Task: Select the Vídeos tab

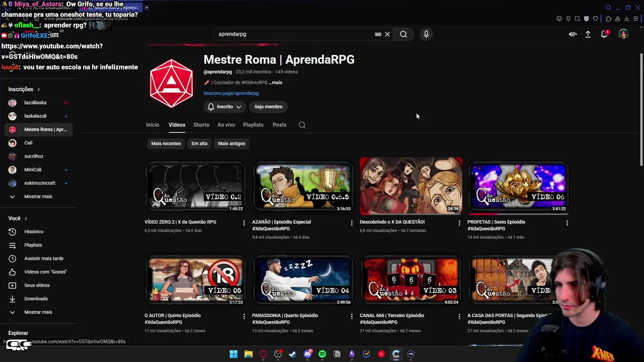Action: point(177,125)
